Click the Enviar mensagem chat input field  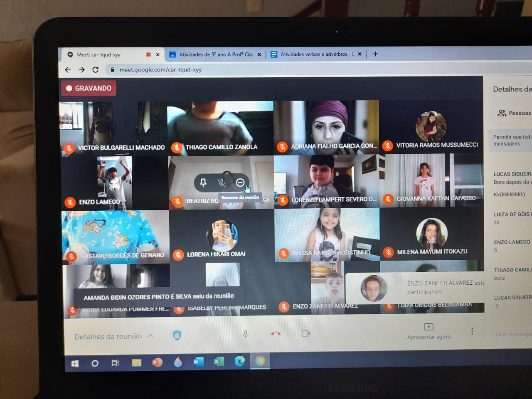tap(512, 334)
